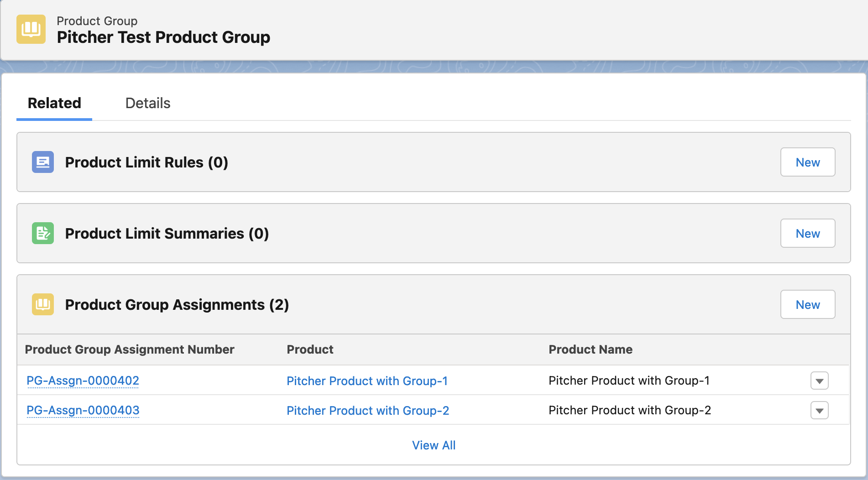Click the Product Limit Summaries icon
This screenshot has width=868, height=480.
click(43, 233)
